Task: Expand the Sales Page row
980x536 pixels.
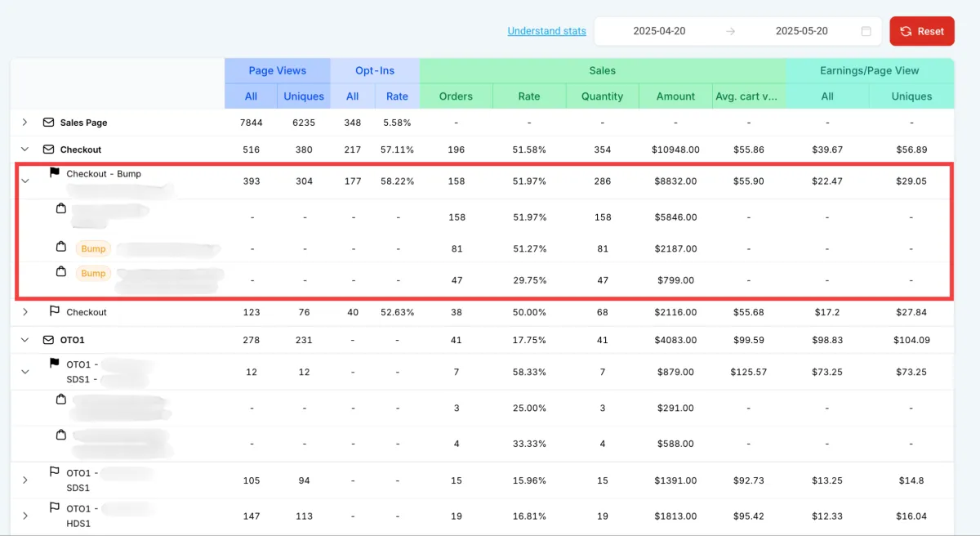Action: pos(24,122)
